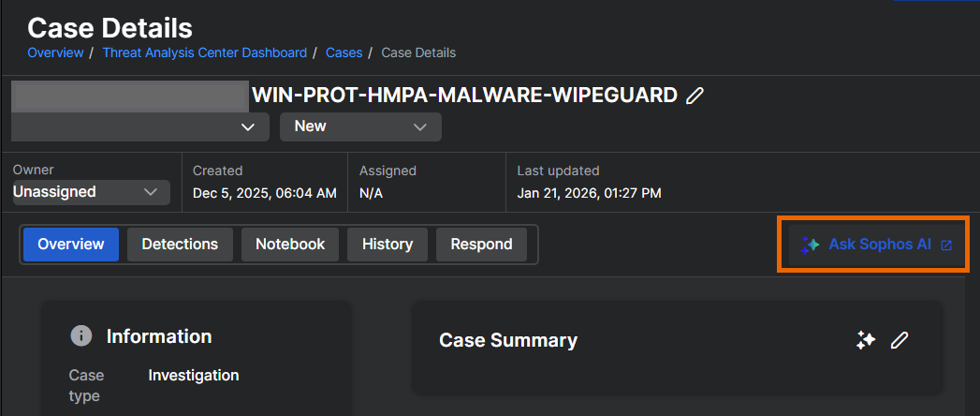
Task: Navigate to the Cases breadcrumb link
Action: (x=344, y=52)
